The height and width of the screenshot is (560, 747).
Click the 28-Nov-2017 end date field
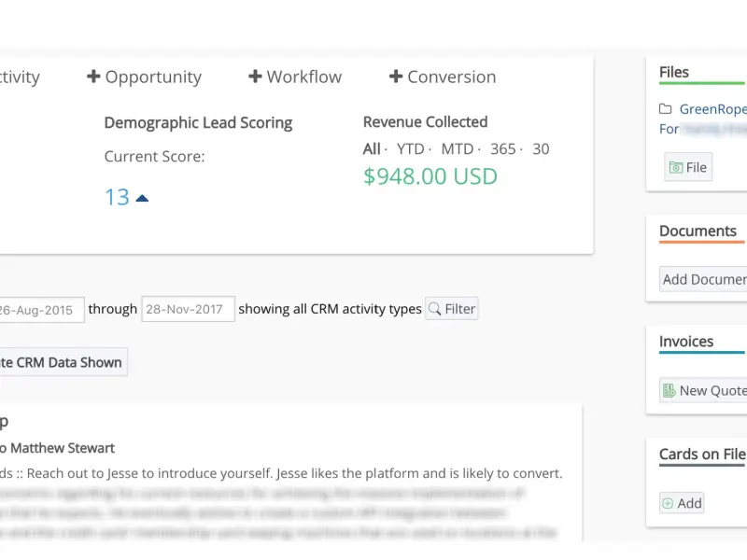[189, 309]
